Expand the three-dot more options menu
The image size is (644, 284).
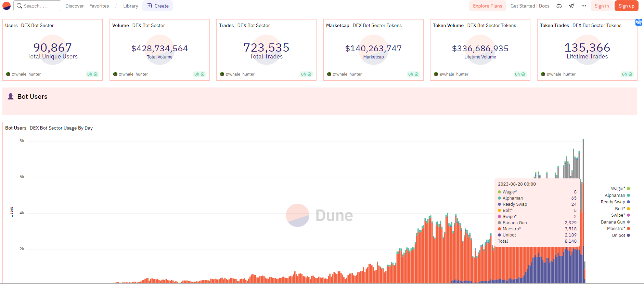coord(584,6)
